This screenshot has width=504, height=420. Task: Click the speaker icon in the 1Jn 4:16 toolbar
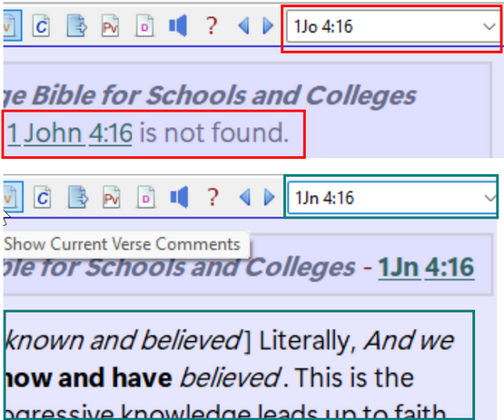180,197
